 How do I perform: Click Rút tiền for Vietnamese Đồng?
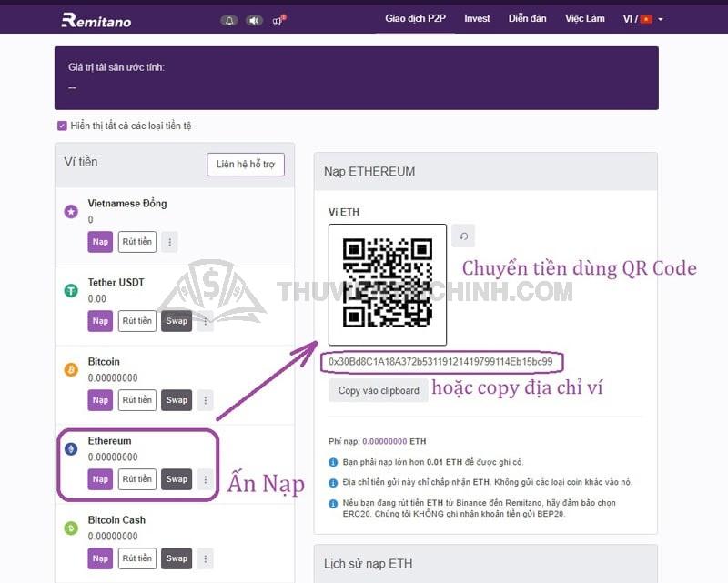tap(137, 242)
